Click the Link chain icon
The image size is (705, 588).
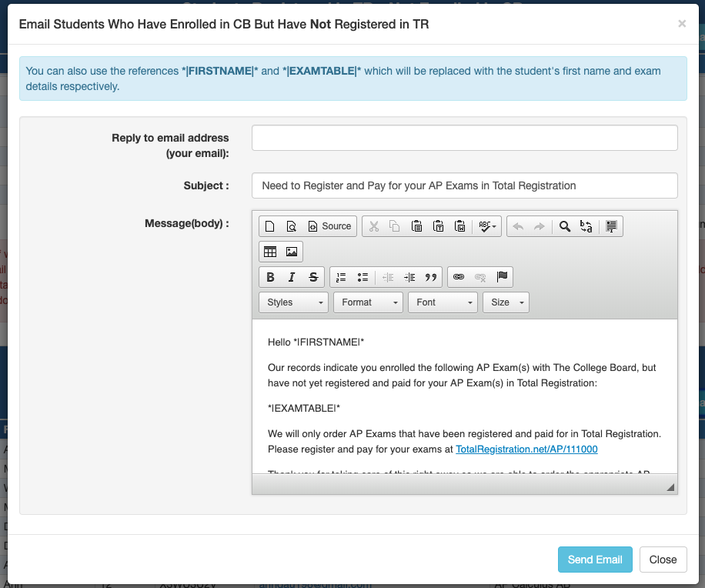[x=459, y=277]
